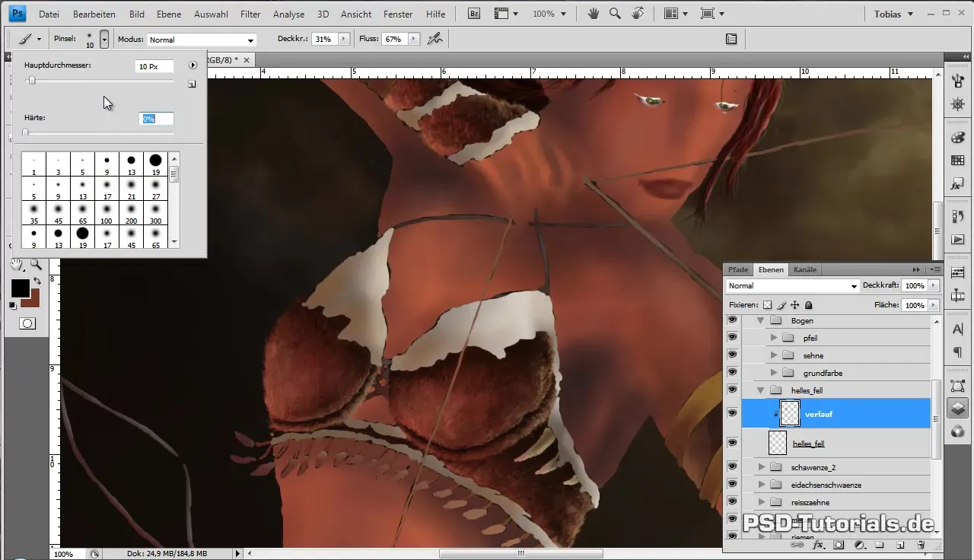The image size is (974, 560).
Task: Expand the eidechsenschwaenze group
Action: tap(762, 485)
